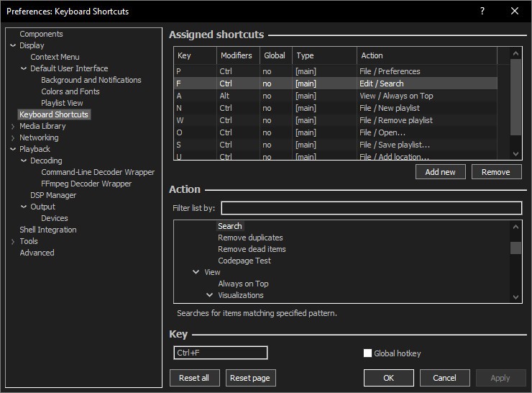The height and width of the screenshot is (393, 532).
Task: Click in the Filter list by field
Action: tap(371, 208)
